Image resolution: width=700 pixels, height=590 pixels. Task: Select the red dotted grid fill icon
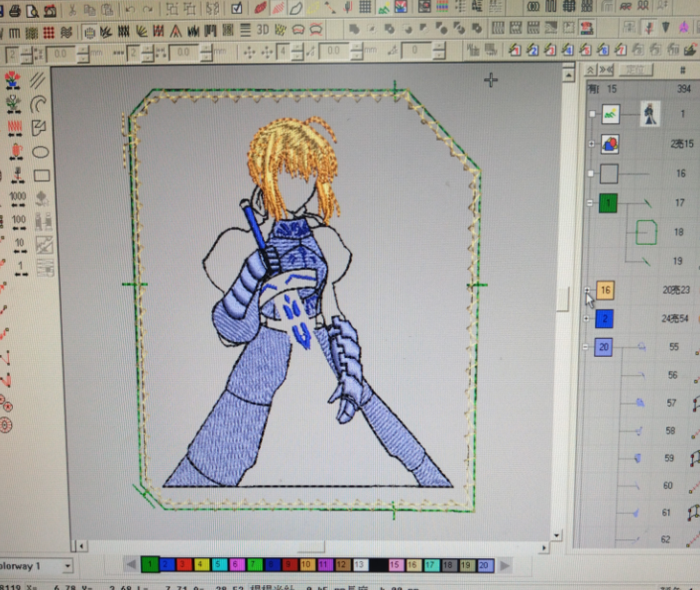[49, 32]
